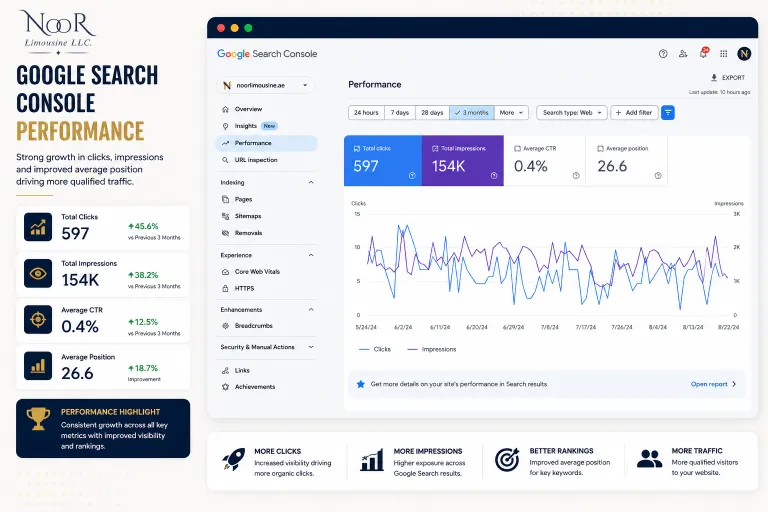Toggle the Total clicks metric checkbox
Viewport: 768px width, 512px height.
point(357,148)
